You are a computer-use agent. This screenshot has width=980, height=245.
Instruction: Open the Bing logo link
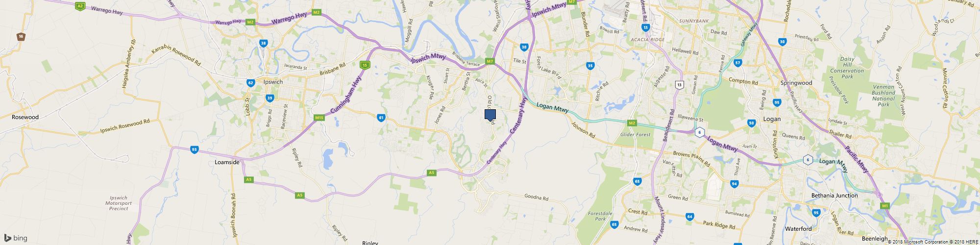point(16,238)
